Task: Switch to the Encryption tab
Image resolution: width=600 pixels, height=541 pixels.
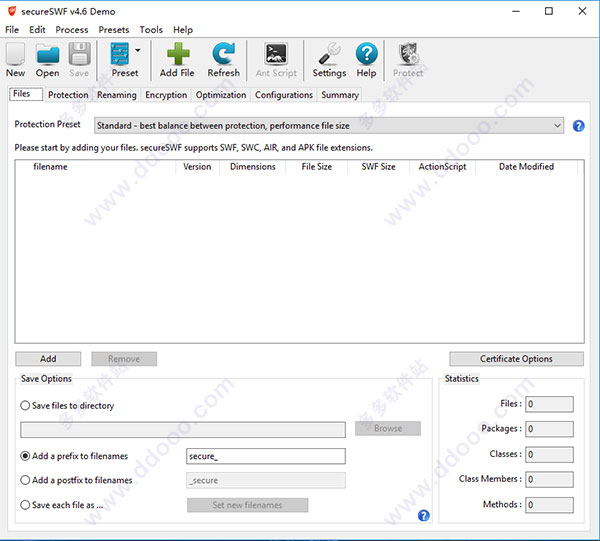Action: pyautogui.click(x=166, y=95)
